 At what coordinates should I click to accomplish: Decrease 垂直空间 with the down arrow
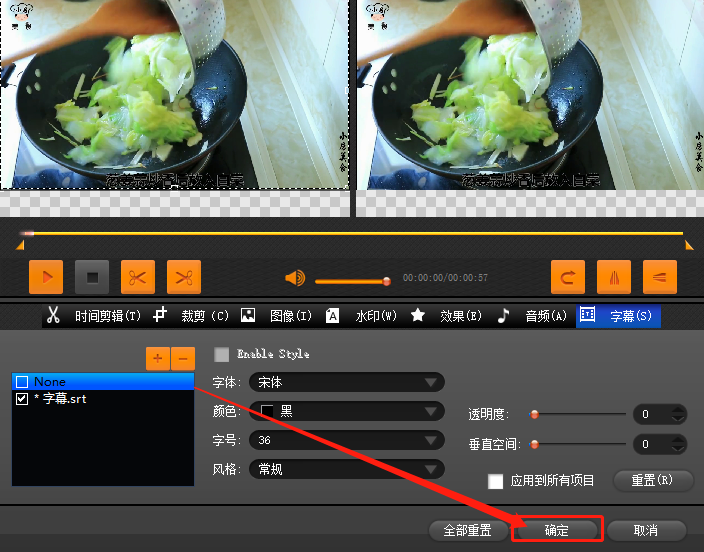[678, 449]
